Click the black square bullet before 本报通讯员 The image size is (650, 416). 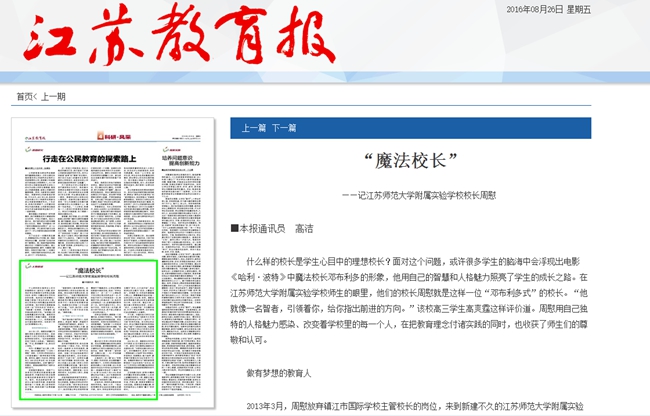(x=234, y=229)
